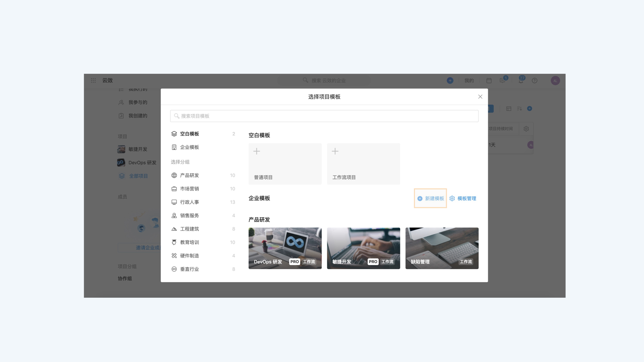Viewport: 644px width, 362px height.
Task: Click 协作组 in background sidebar
Action: (x=125, y=279)
